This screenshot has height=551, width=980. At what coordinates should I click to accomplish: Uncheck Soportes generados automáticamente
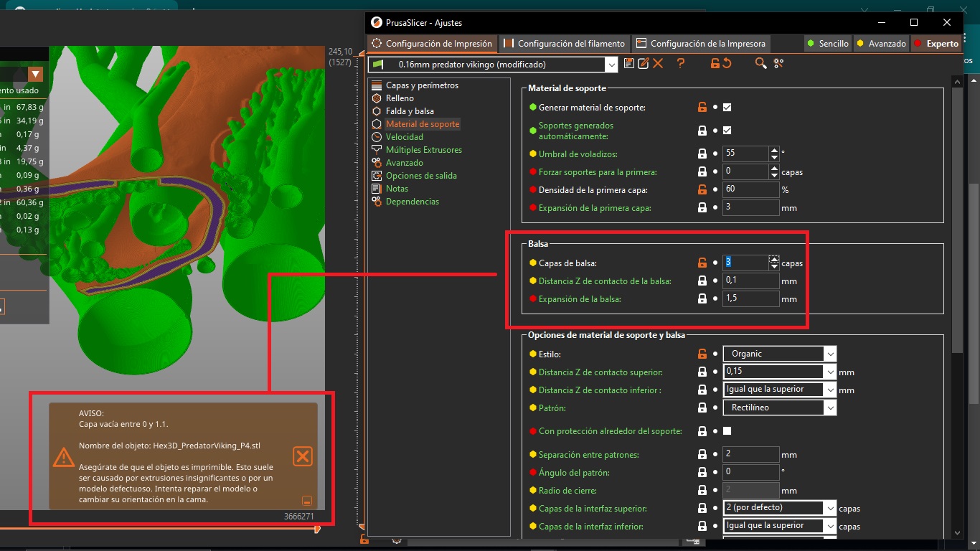pyautogui.click(x=727, y=131)
